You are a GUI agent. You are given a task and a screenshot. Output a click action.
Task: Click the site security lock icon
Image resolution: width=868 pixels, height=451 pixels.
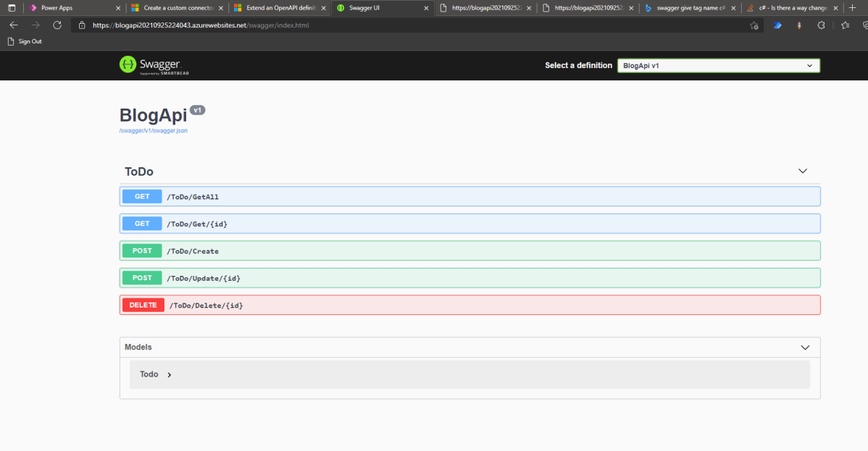click(x=82, y=25)
